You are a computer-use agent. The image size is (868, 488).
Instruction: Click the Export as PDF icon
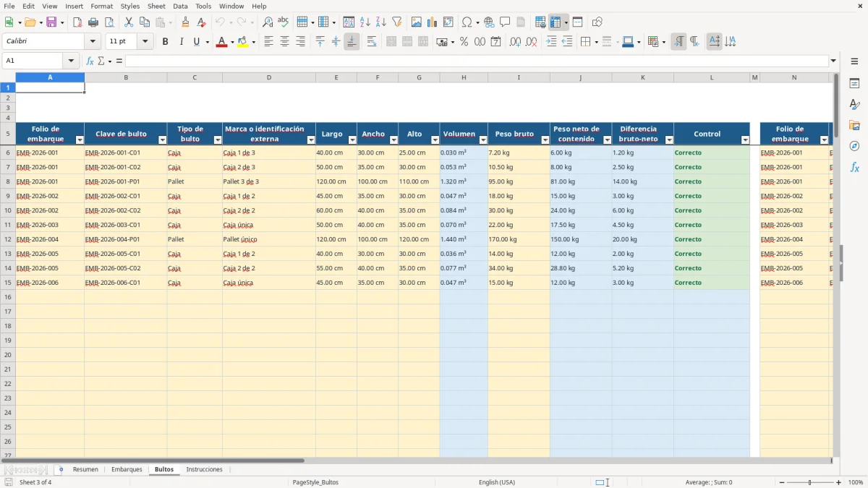pos(77,22)
